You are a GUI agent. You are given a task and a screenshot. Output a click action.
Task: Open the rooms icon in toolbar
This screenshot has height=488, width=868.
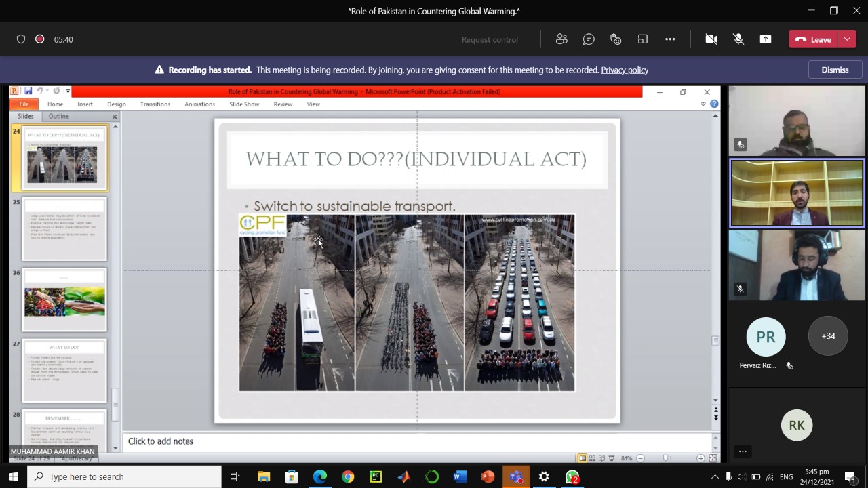643,39
